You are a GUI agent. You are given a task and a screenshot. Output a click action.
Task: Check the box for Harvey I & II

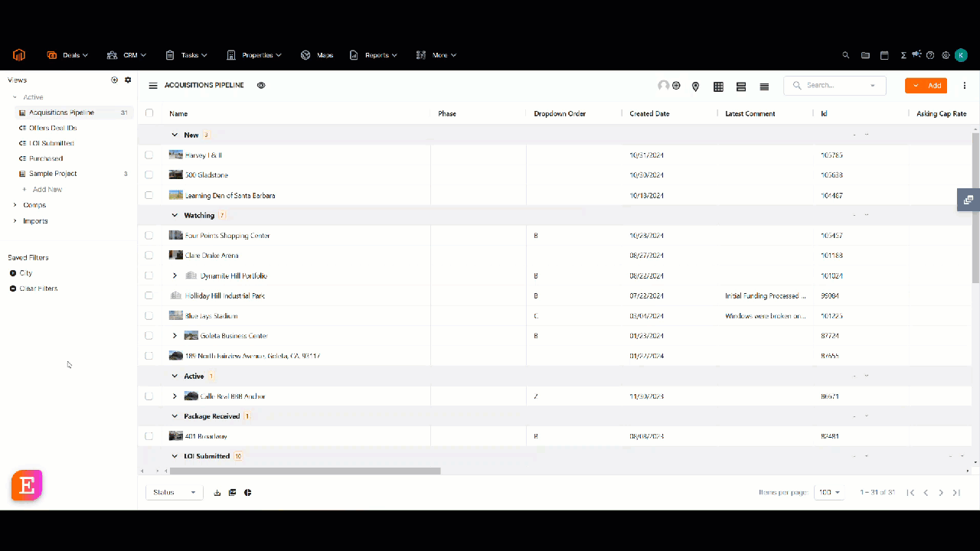pyautogui.click(x=149, y=155)
